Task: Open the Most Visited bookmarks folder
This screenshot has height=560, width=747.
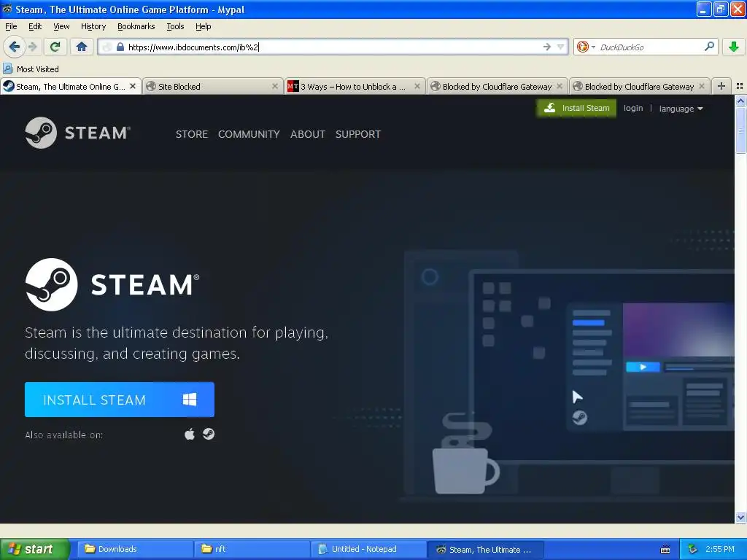Action: click(x=31, y=69)
